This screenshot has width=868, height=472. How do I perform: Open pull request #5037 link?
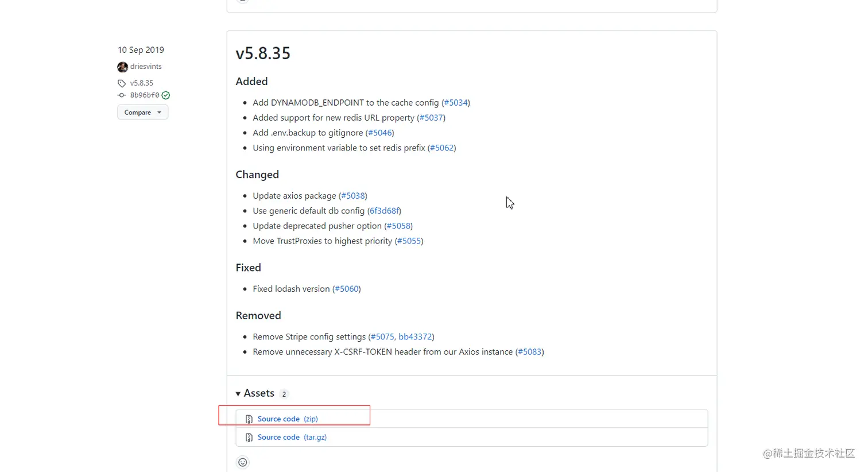click(431, 118)
